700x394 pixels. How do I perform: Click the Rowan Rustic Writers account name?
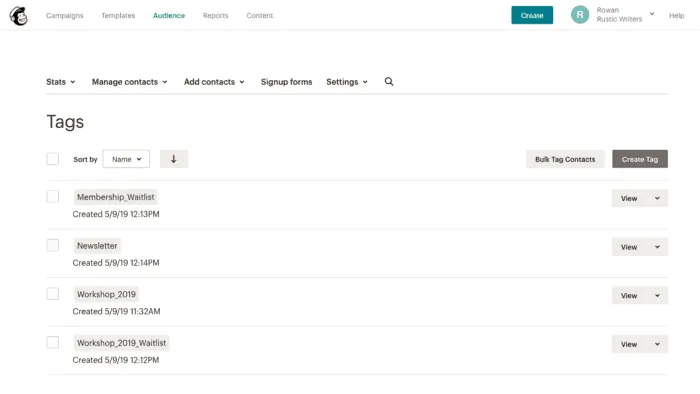pyautogui.click(x=619, y=15)
